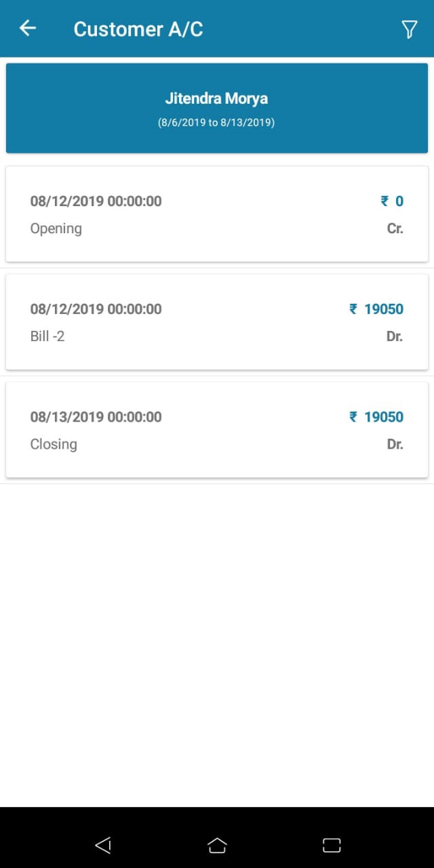The image size is (434, 868).
Task: Tap the ₹ 19050 closing amount
Action: [x=376, y=417]
